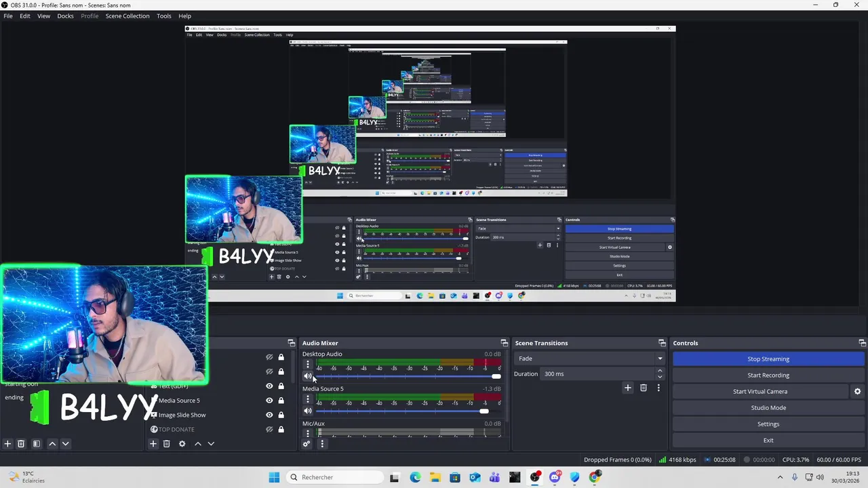Screen dimensions: 868x488
Task: Pop out the Scene Transitions dock
Action: (x=663, y=343)
